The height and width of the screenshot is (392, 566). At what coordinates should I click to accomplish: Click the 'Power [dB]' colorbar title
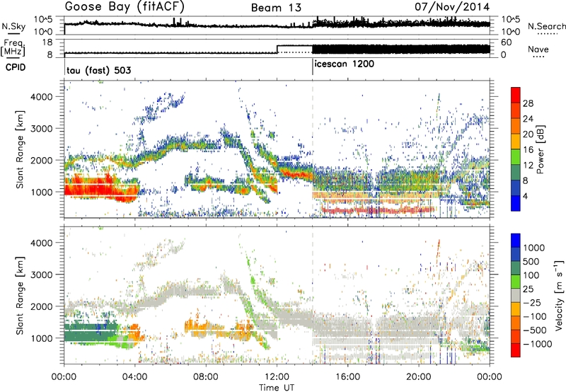click(540, 149)
